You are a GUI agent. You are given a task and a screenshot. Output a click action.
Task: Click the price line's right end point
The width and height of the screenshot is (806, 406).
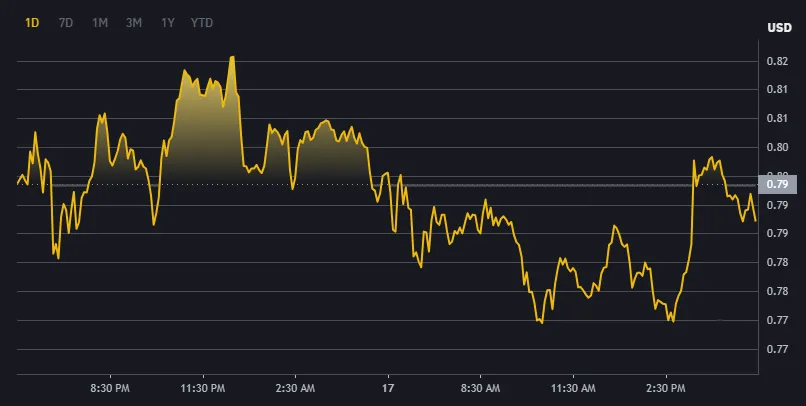pyautogui.click(x=756, y=220)
